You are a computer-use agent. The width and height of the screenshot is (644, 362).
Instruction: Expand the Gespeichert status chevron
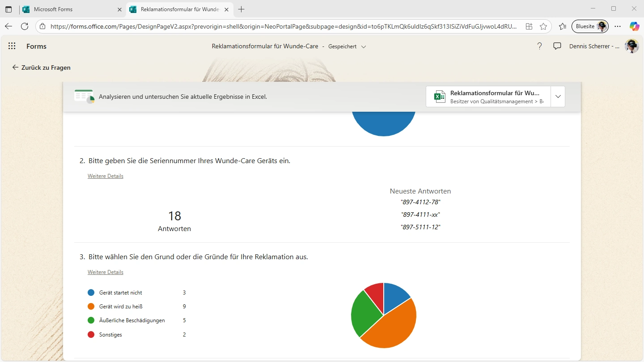(364, 47)
